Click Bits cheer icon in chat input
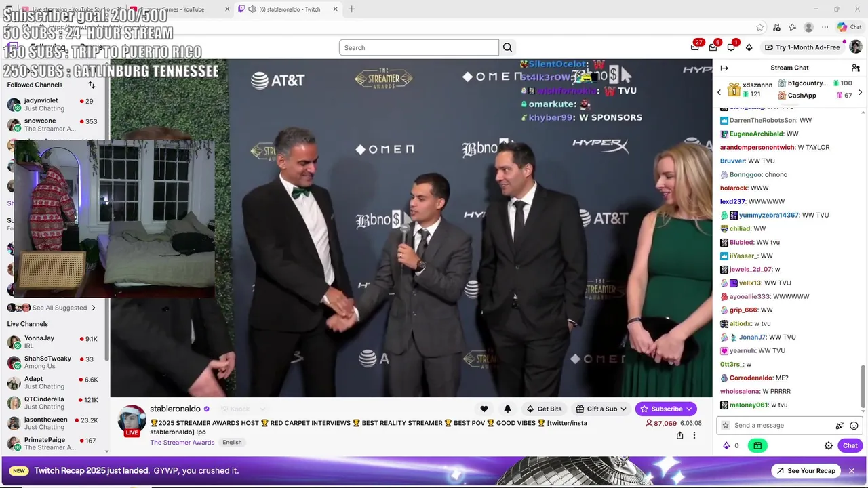 click(840, 426)
